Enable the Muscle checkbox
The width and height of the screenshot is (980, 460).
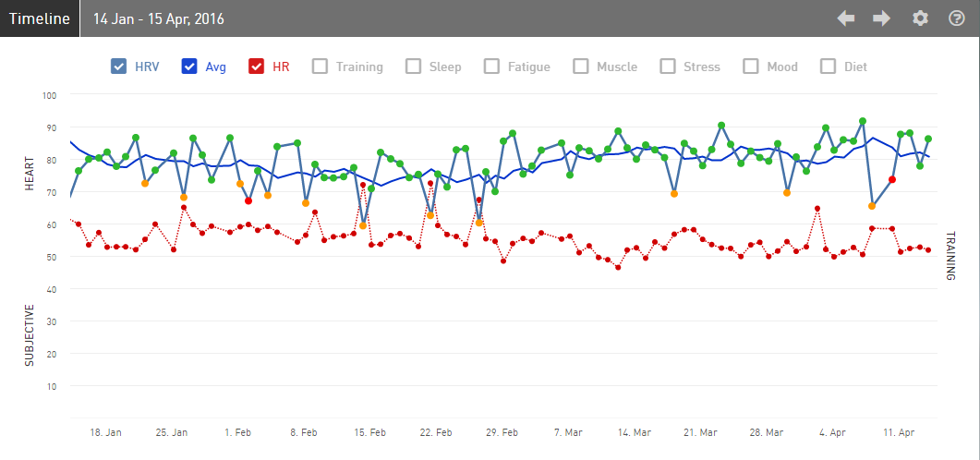coord(581,67)
